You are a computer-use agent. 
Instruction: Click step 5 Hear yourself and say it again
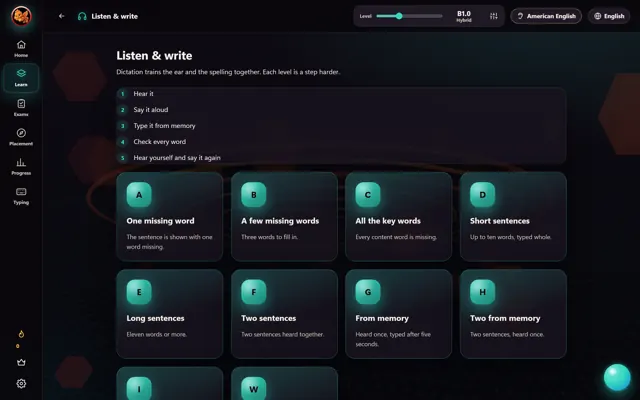pos(177,158)
